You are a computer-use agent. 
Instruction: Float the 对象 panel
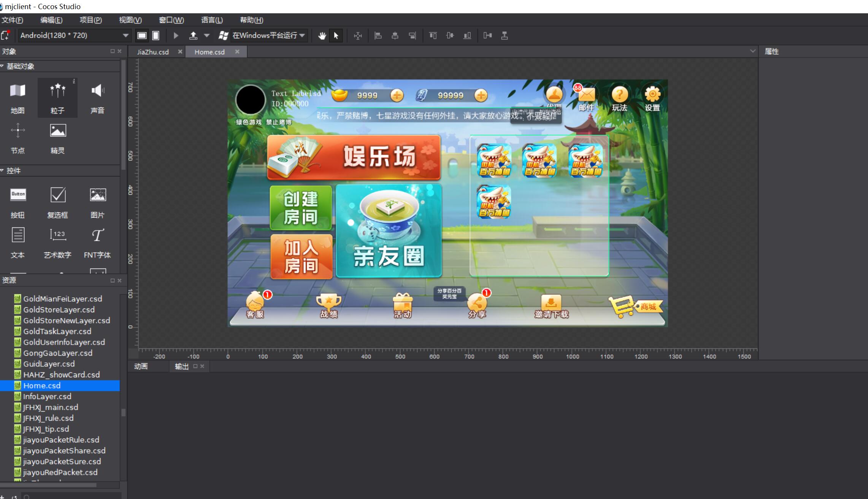tap(113, 51)
